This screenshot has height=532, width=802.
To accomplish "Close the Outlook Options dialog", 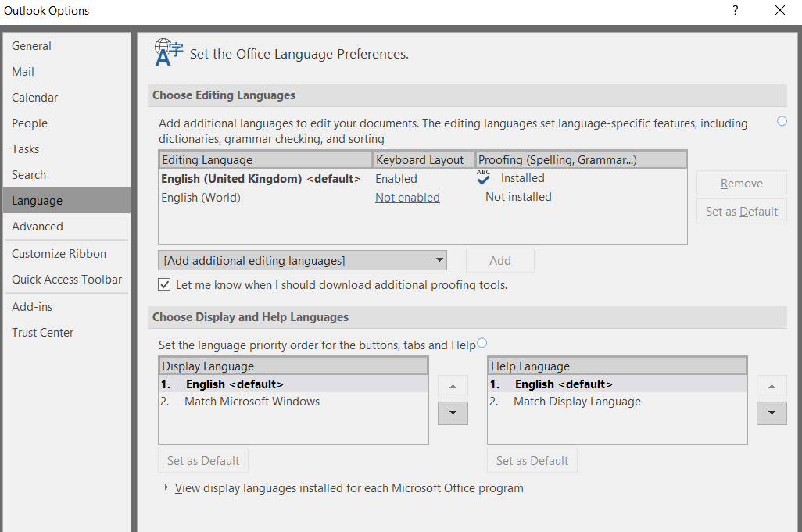I will [780, 11].
